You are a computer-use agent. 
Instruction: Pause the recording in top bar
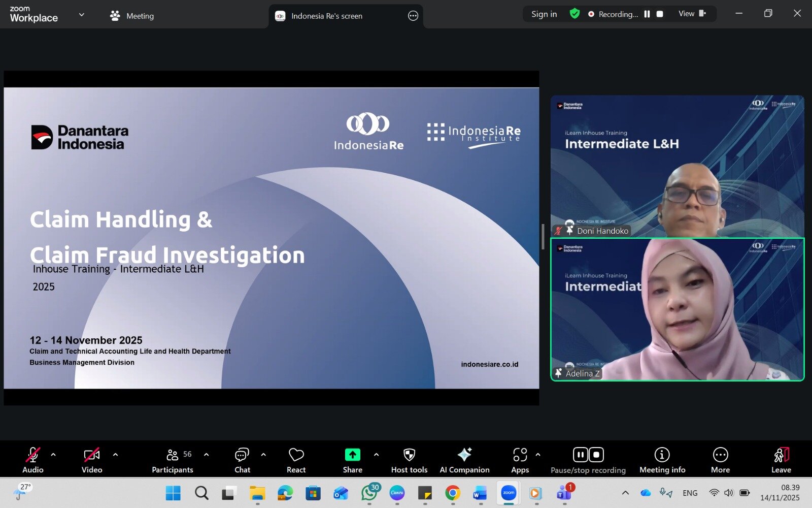(647, 14)
